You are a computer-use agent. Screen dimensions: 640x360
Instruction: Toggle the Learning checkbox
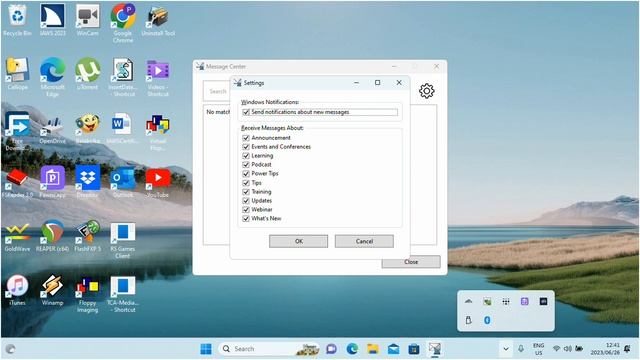tap(246, 156)
